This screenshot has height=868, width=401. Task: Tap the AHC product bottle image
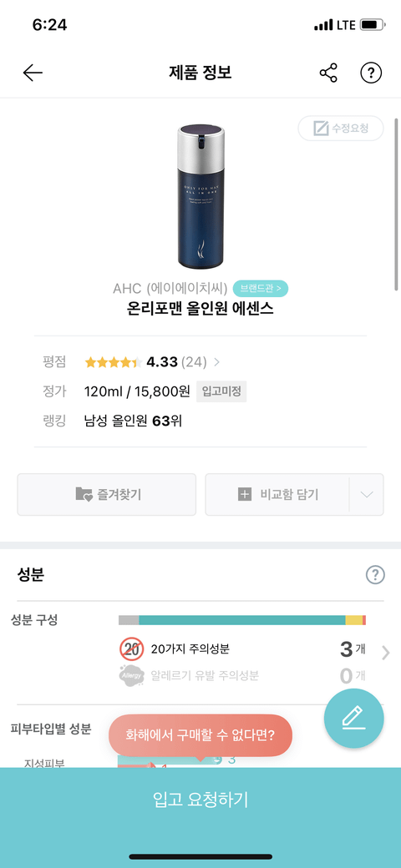(201, 196)
